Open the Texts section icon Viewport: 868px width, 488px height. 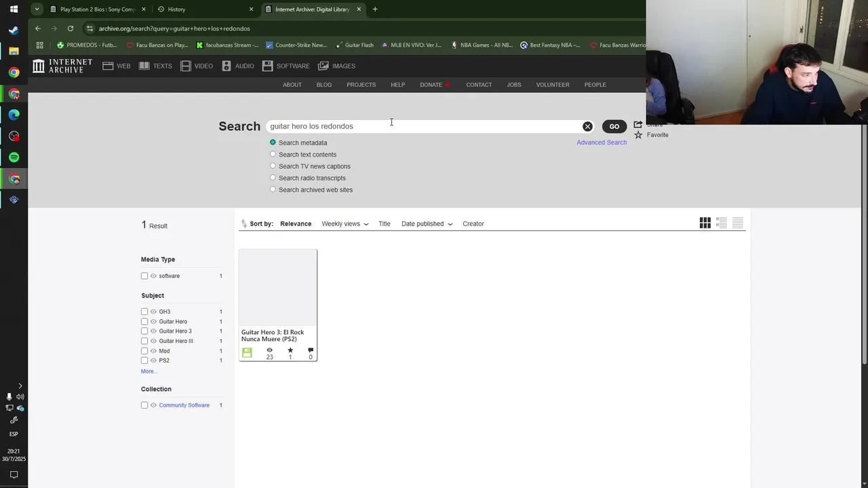(144, 66)
